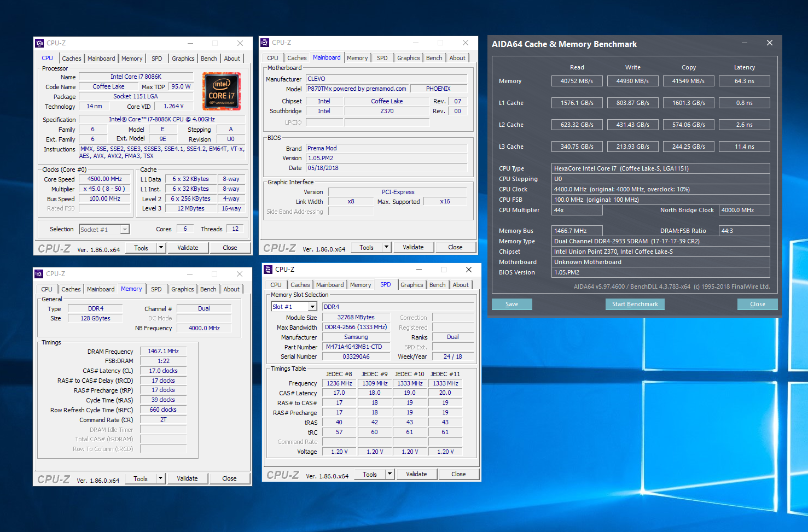
Task: Click BIOS Date value 05/18/2018
Action: point(386,168)
